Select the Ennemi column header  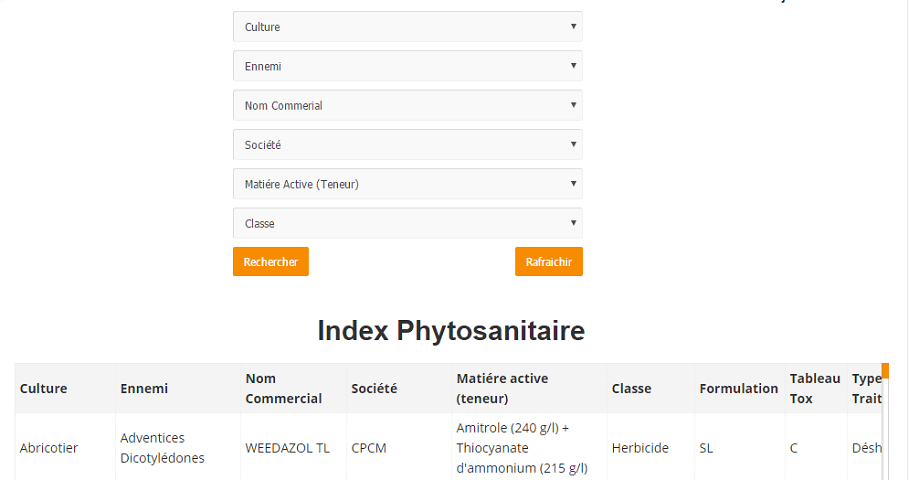point(178,388)
